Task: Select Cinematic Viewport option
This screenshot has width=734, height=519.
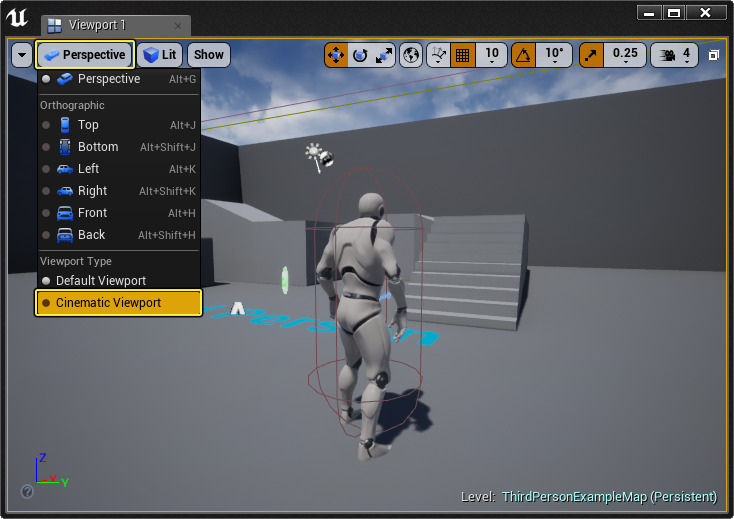Action: coord(119,303)
